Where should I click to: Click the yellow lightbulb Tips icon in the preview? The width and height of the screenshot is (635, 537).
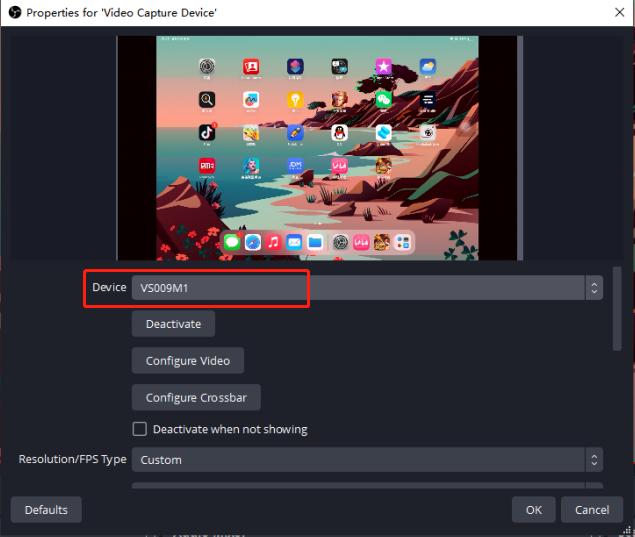tap(295, 100)
